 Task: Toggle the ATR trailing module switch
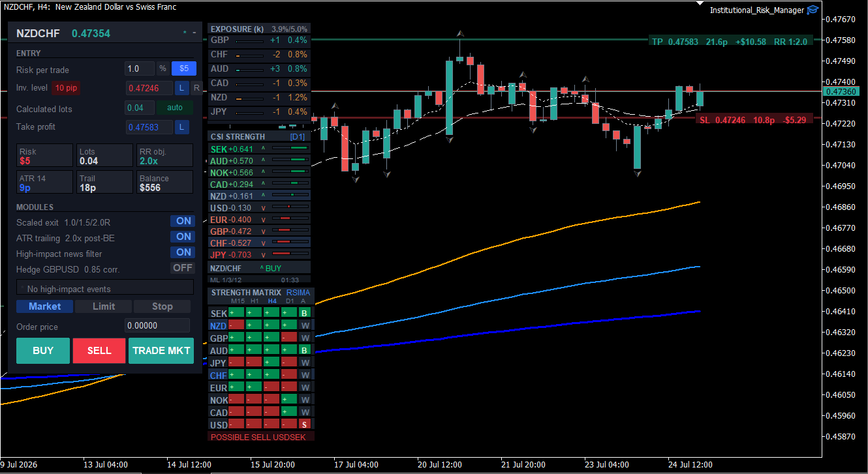coord(183,237)
